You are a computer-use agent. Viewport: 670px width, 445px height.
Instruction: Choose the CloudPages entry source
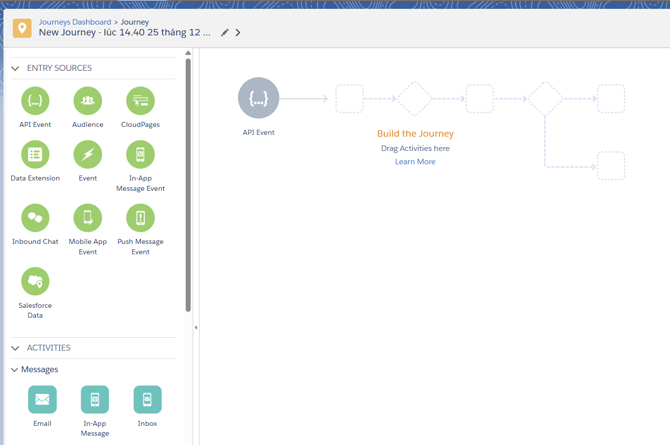coord(140,100)
